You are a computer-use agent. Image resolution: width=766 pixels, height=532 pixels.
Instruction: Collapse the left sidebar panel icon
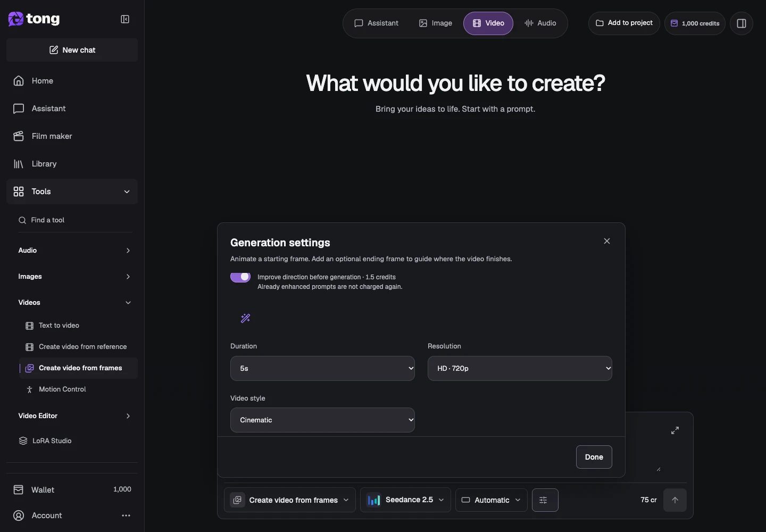pos(125,19)
